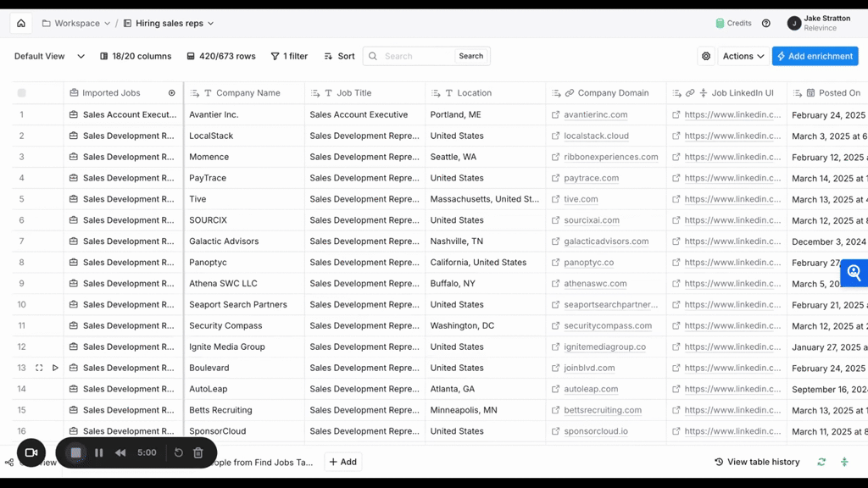The width and height of the screenshot is (868, 488).
Task: Open the Hiring sales reps table dropdown
Action: pyautogui.click(x=169, y=23)
